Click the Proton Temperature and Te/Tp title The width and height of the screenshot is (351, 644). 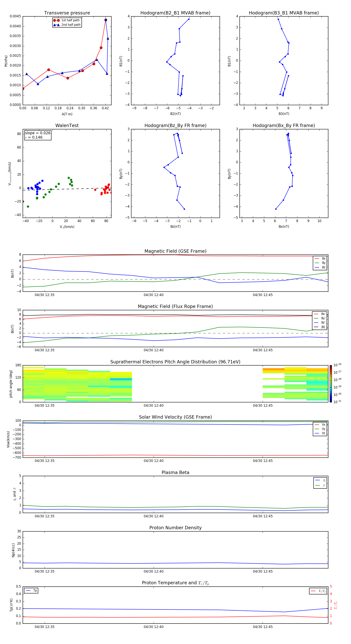pos(175,583)
